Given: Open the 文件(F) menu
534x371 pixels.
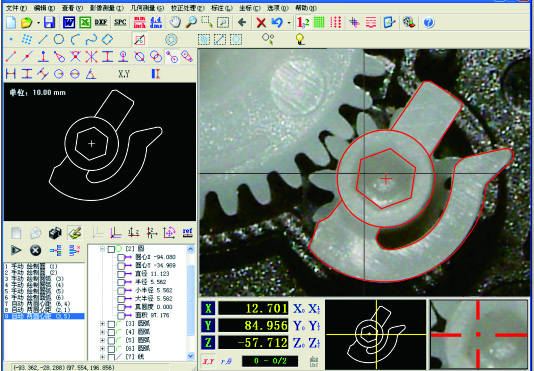Looking at the screenshot, I should tap(17, 8).
